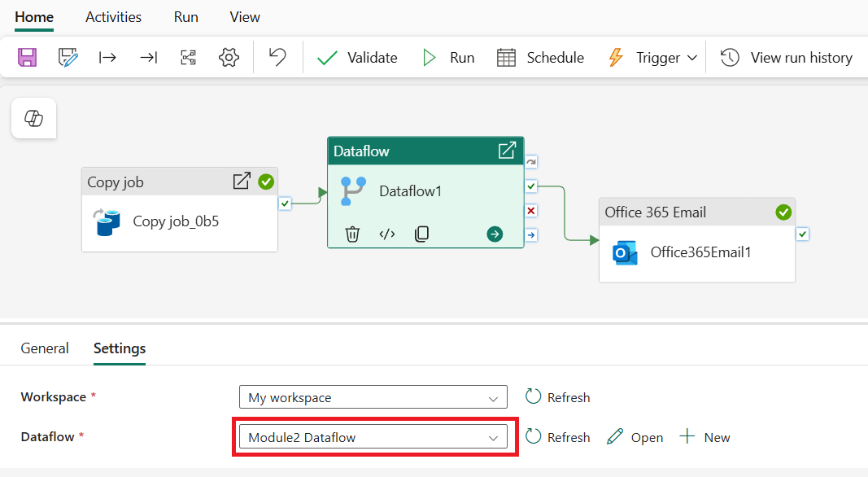Select the Settings tab
The width and height of the screenshot is (868, 477).
pos(120,348)
